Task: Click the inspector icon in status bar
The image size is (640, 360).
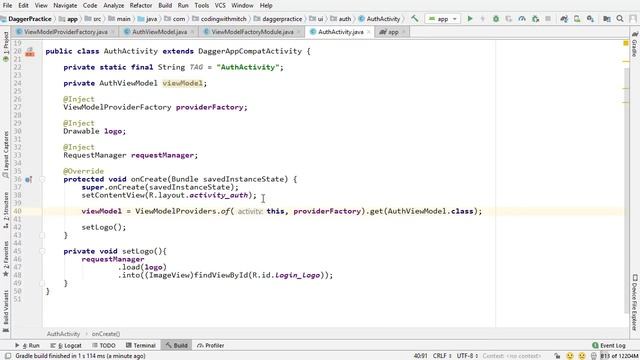Action: (593, 356)
